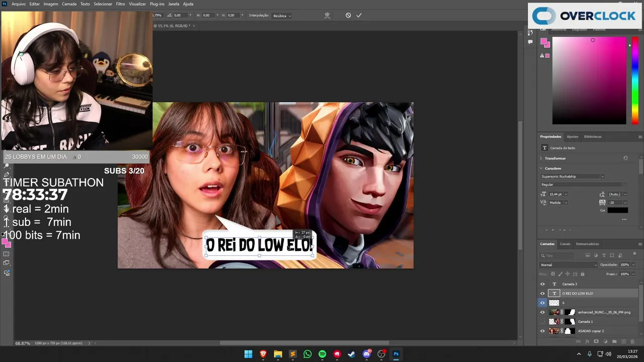Filter layers by type layers icon
The height and width of the screenshot is (362, 644).
tap(604, 255)
